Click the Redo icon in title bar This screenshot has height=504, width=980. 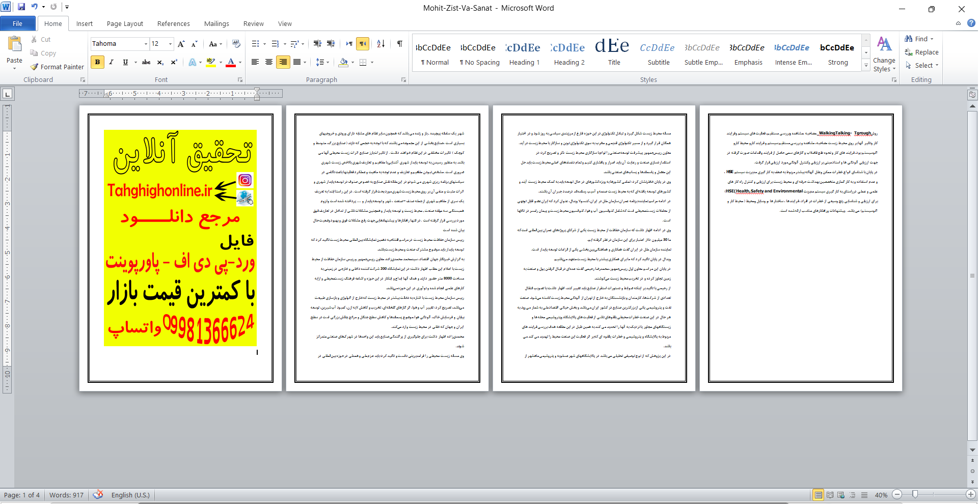(x=53, y=7)
